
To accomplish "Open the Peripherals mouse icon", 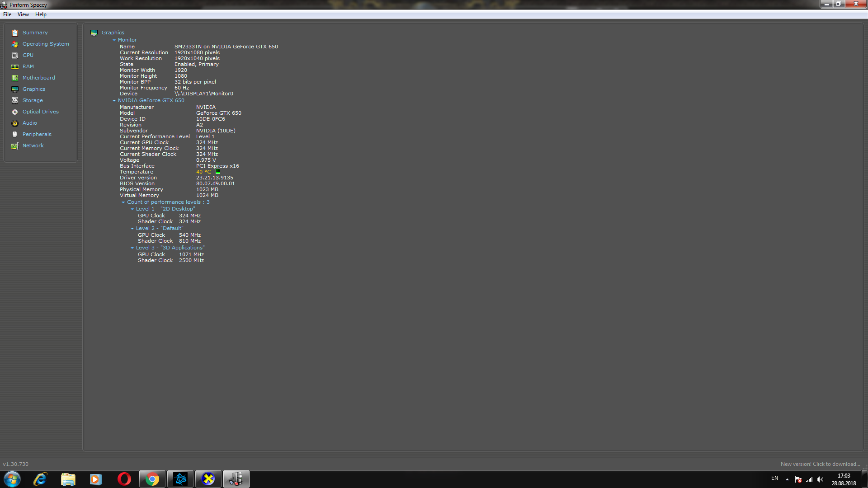I will (x=15, y=134).
